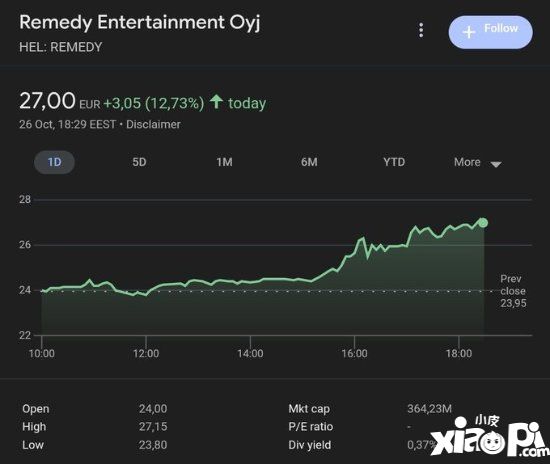Click the Open value 24,00
550x464 pixels.
[153, 409]
